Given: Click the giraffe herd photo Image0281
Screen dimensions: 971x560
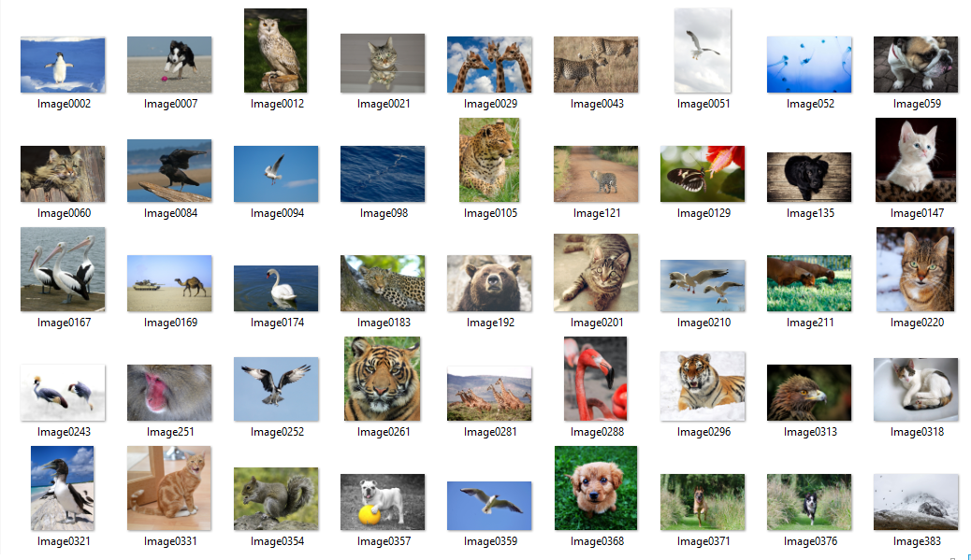Looking at the screenshot, I should (489, 393).
